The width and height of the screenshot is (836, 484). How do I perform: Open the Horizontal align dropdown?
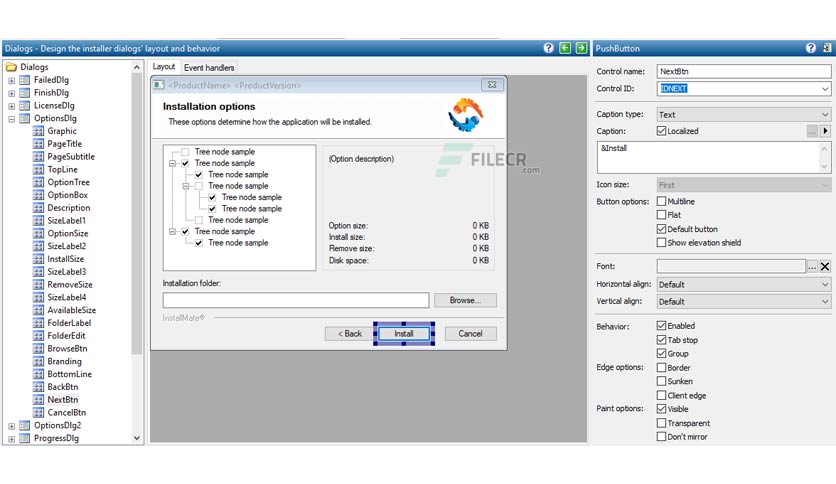tap(825, 285)
